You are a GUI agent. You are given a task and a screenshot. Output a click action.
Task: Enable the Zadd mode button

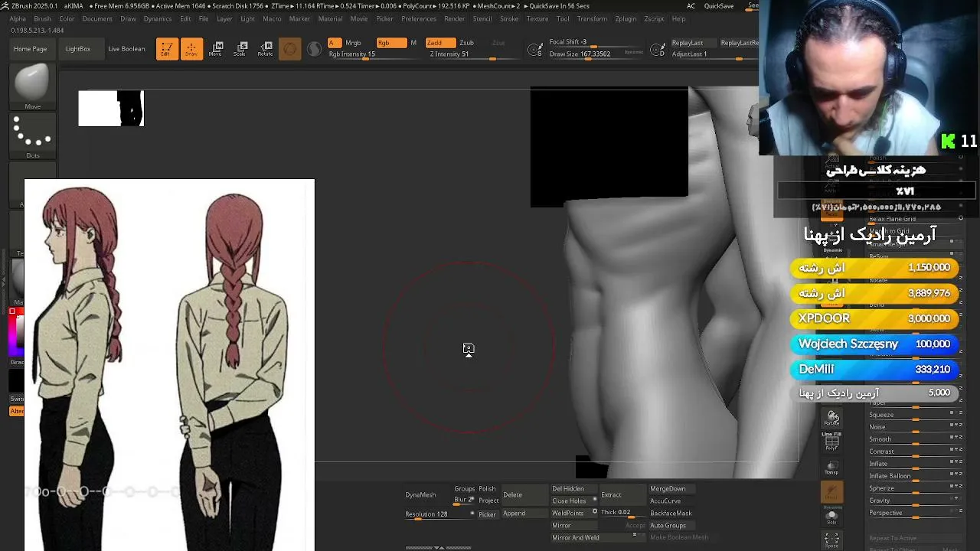(x=440, y=43)
